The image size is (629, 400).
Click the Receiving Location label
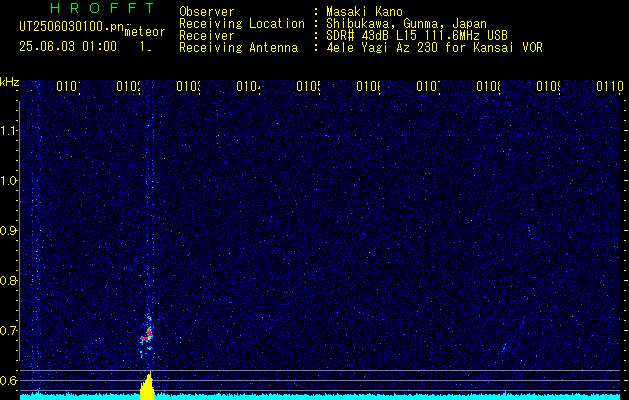(x=242, y=24)
